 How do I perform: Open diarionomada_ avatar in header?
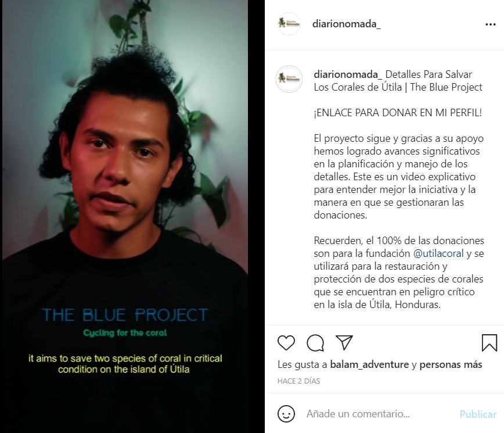click(289, 24)
